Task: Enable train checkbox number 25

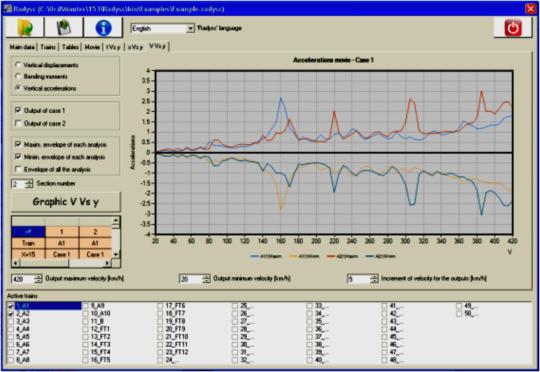Action: tap(235, 306)
